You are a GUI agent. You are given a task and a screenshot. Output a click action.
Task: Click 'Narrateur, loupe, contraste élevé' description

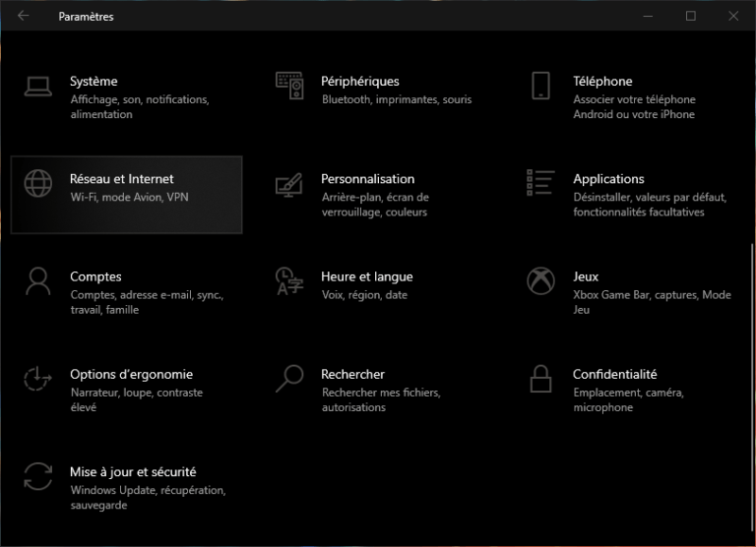(137, 400)
